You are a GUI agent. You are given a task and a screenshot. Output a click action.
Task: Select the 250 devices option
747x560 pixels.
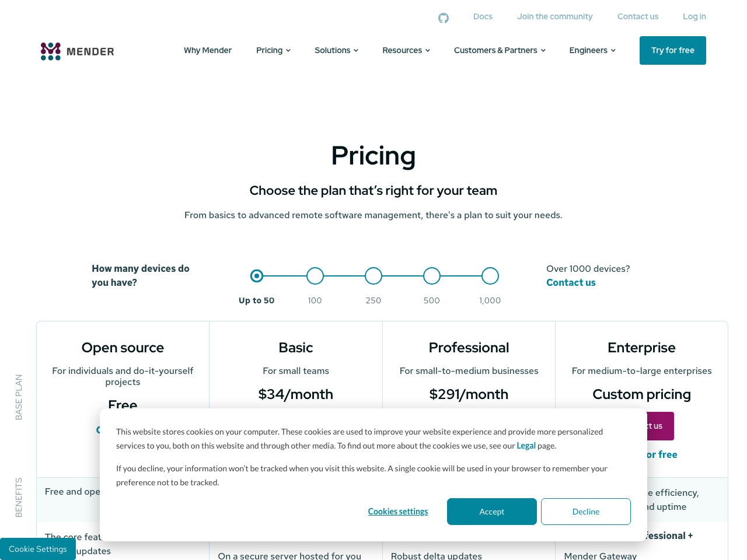pyautogui.click(x=373, y=276)
